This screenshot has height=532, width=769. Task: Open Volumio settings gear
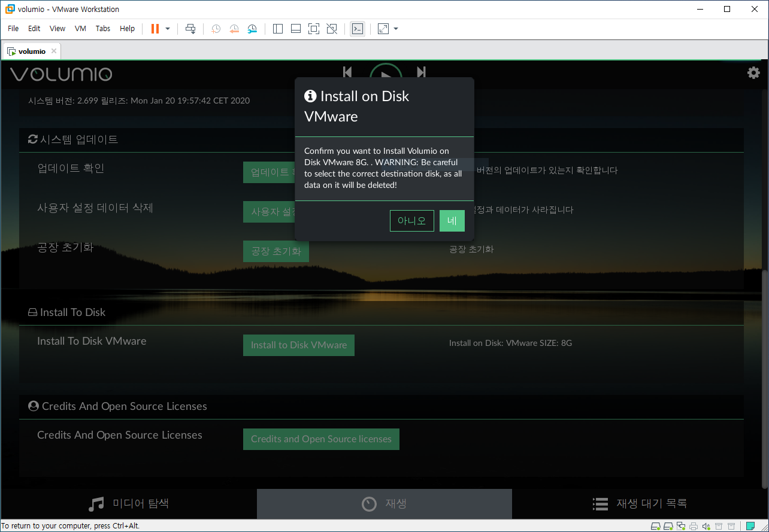(x=753, y=73)
